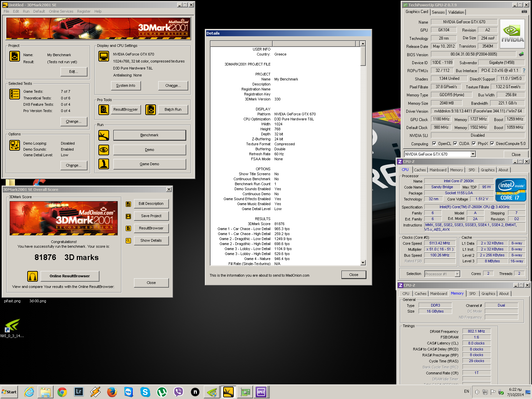
Task: Click the Selected Tests checklist icon
Action: (x=15, y=94)
